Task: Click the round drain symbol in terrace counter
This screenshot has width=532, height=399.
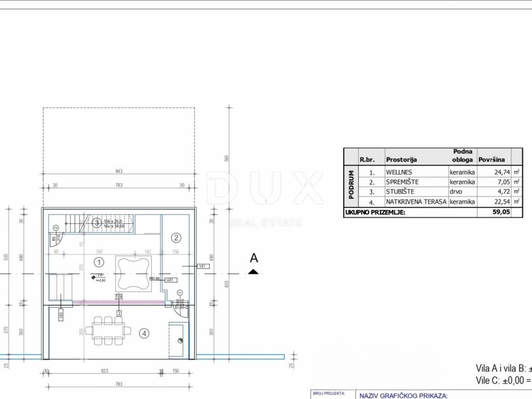Action: point(180,341)
